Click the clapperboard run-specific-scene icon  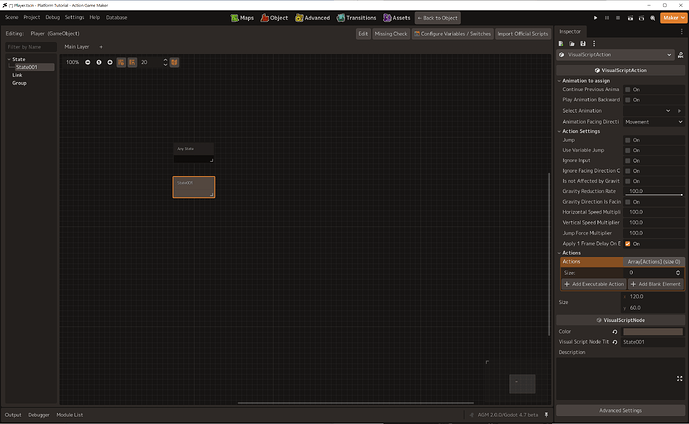[x=641, y=18]
